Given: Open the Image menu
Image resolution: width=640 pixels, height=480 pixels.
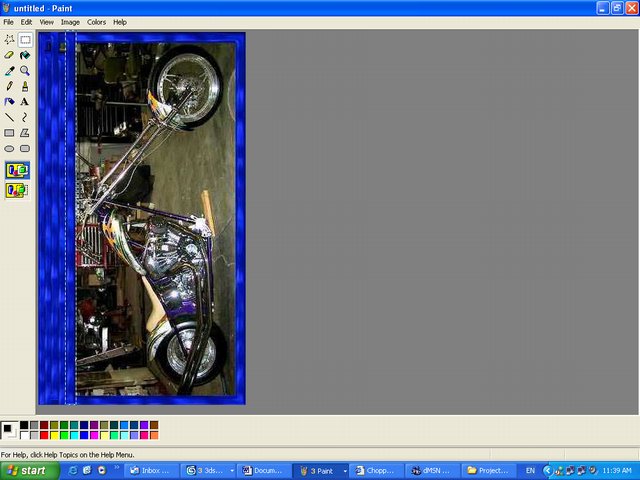Looking at the screenshot, I should pyautogui.click(x=70, y=22).
